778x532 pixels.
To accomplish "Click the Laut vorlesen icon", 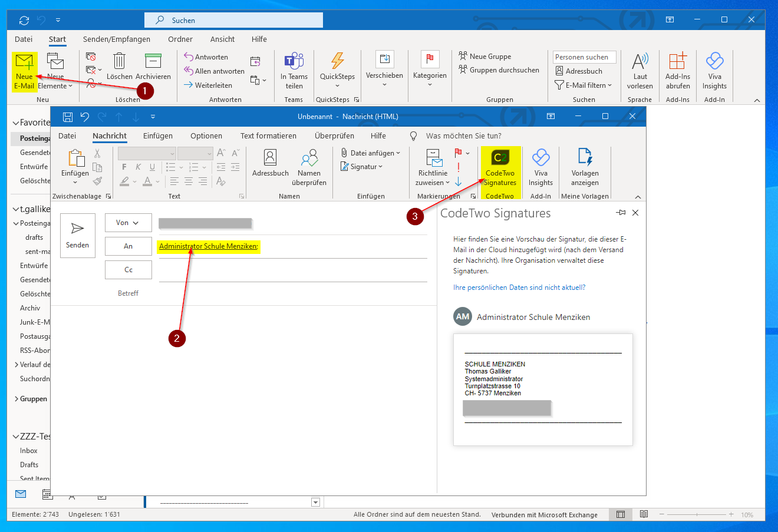I will click(x=639, y=61).
